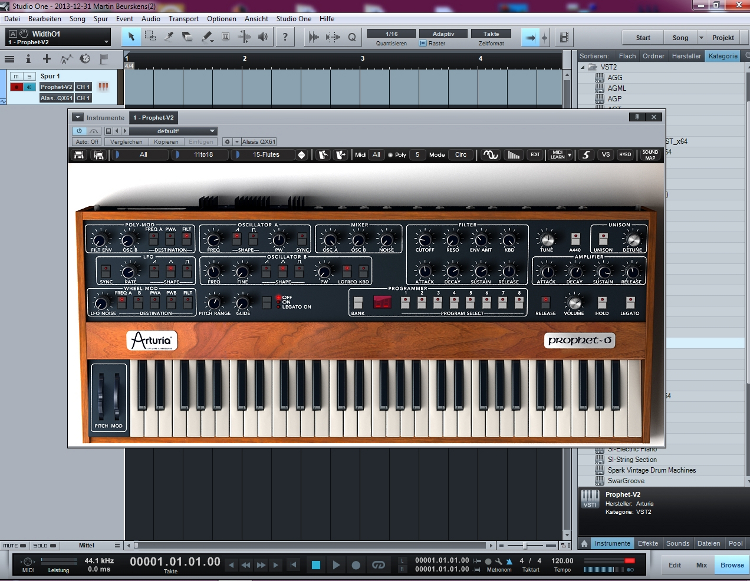Toggle the A440 switch on the synth
This screenshot has height=581, width=750.
coord(575,239)
